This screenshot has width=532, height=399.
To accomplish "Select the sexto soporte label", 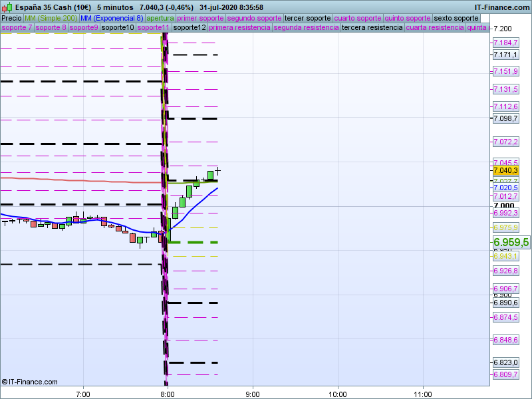I will pyautogui.click(x=456, y=19).
